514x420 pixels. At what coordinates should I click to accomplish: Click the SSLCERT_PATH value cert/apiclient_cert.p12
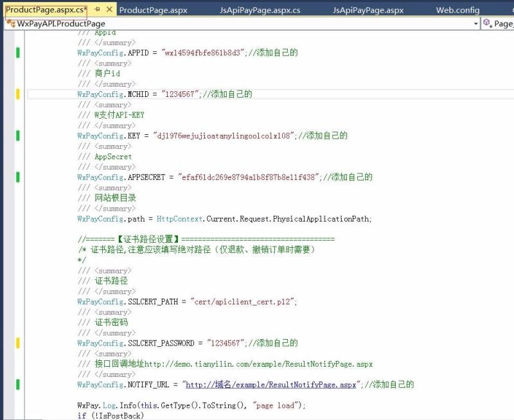point(242,302)
